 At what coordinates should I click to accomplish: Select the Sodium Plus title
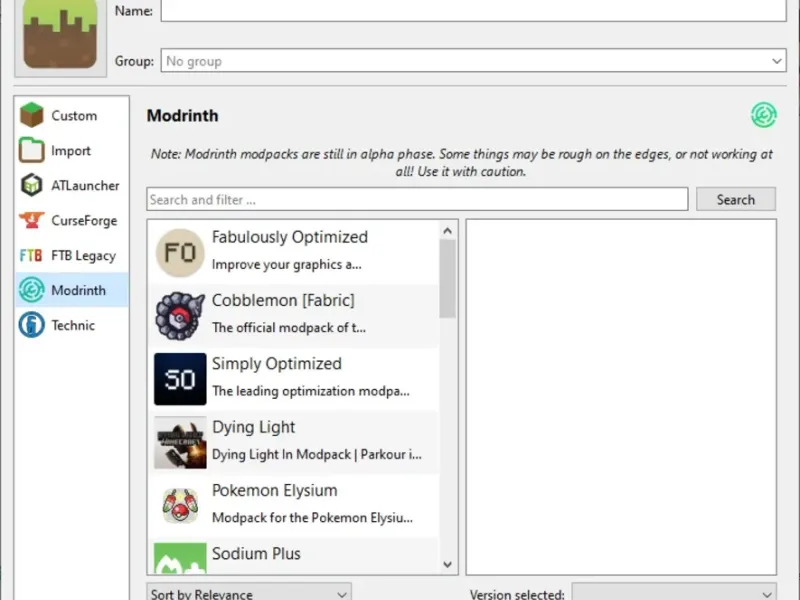[256, 554]
